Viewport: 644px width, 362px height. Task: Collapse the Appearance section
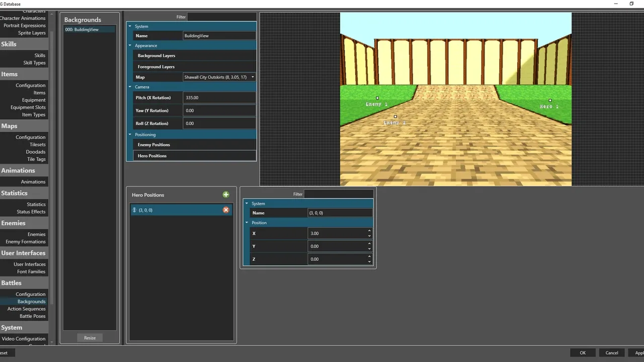tap(130, 46)
